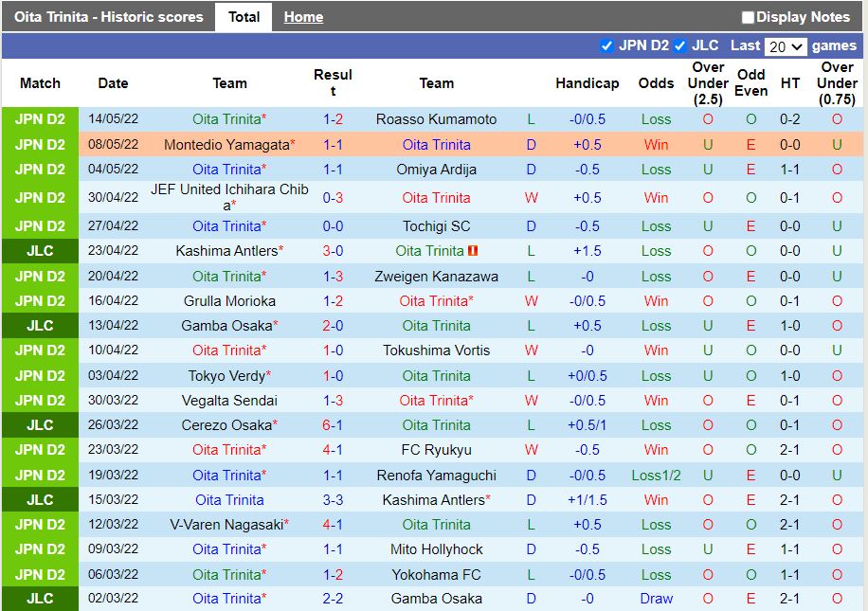Uncheck the JLC league filter
The height and width of the screenshot is (611, 868).
tap(679, 45)
